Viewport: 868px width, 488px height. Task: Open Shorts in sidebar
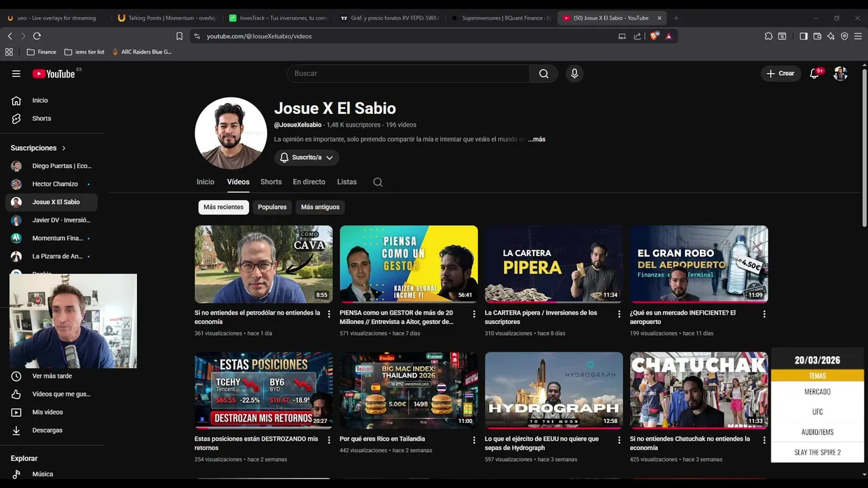click(x=52, y=119)
